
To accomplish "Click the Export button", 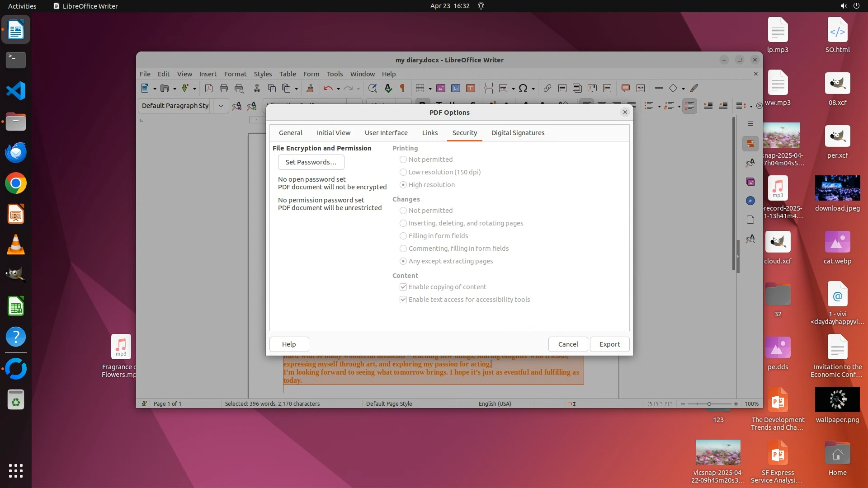I will coord(609,344).
